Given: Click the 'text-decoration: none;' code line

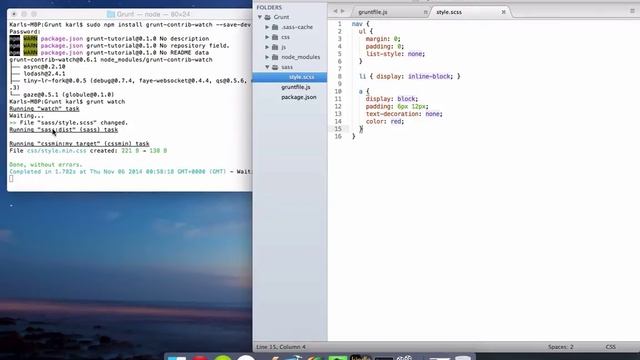Looking at the screenshot, I should coord(404,114).
